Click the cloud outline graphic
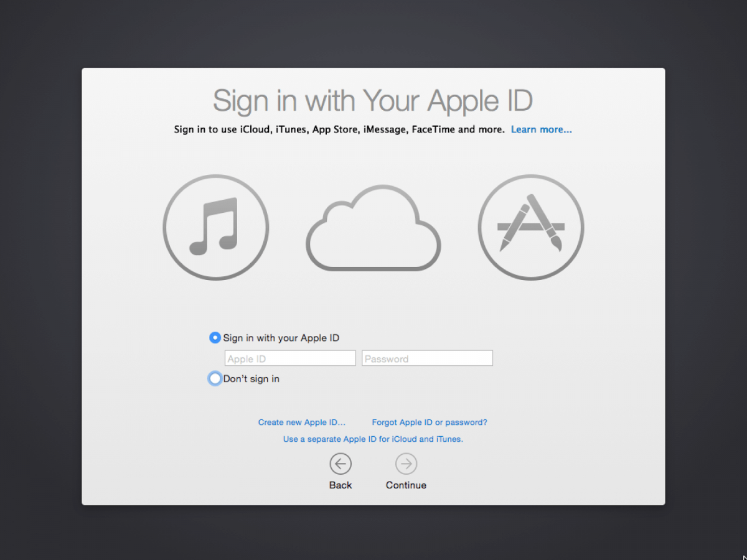The width and height of the screenshot is (747, 560). coord(373,228)
